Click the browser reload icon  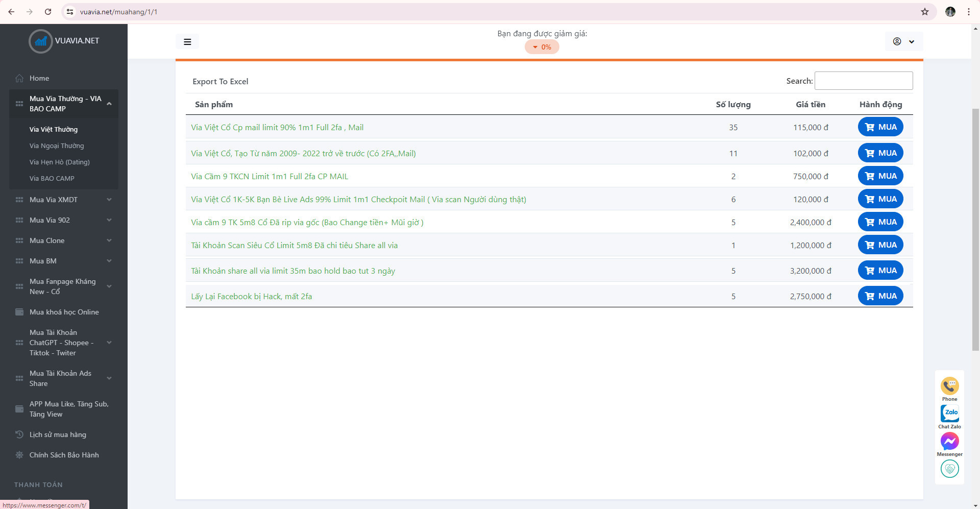(x=48, y=12)
